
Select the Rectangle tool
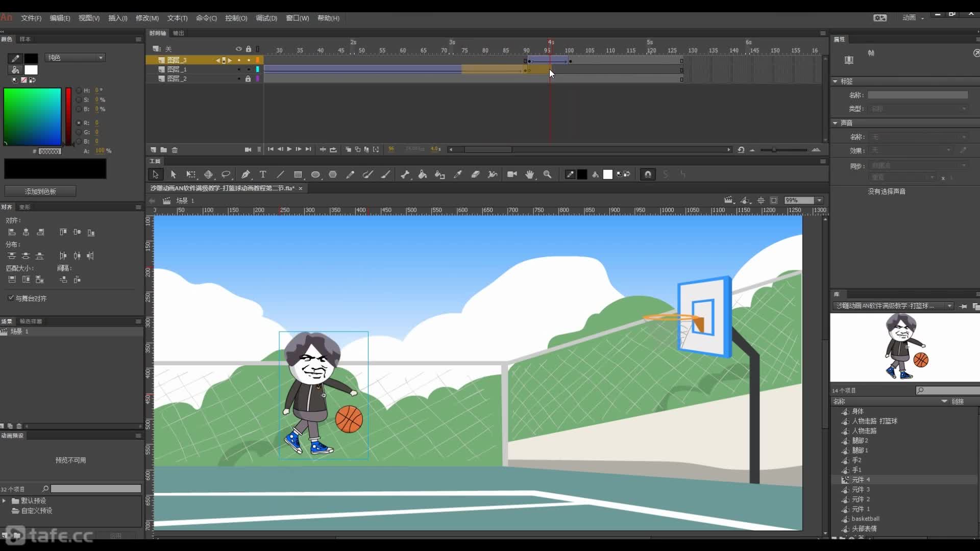click(298, 174)
